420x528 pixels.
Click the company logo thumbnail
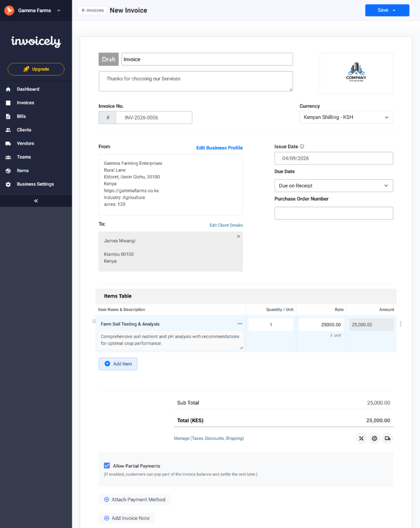click(x=356, y=73)
